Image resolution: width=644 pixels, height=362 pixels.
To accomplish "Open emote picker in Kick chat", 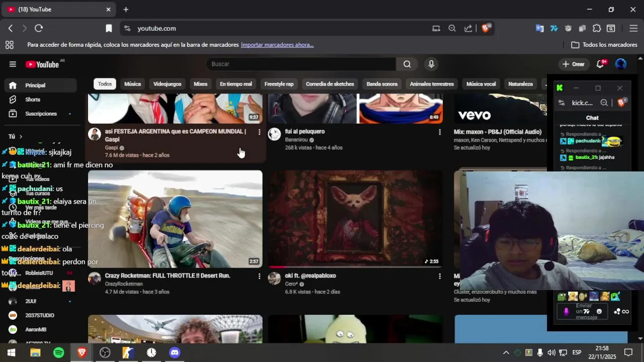I will click(599, 311).
